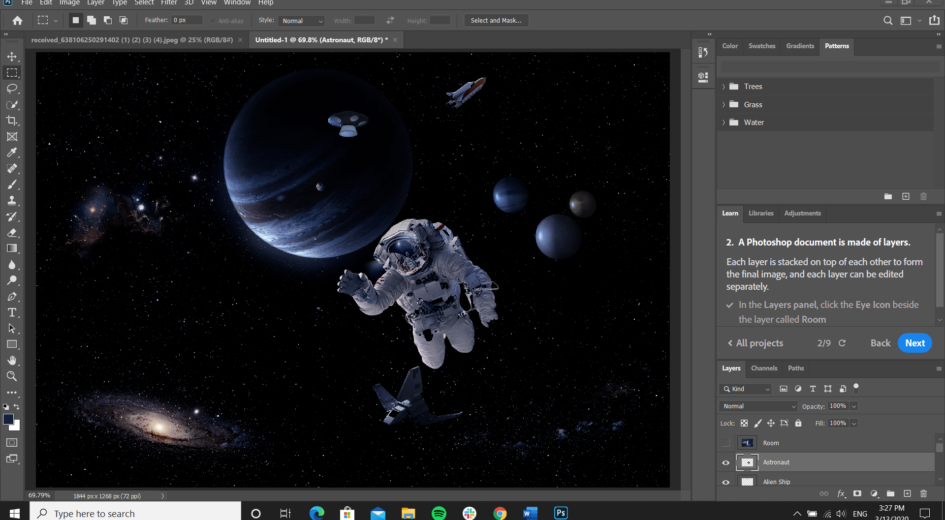Image resolution: width=945 pixels, height=520 pixels.
Task: Switch to the Libraries tab
Action: [761, 213]
